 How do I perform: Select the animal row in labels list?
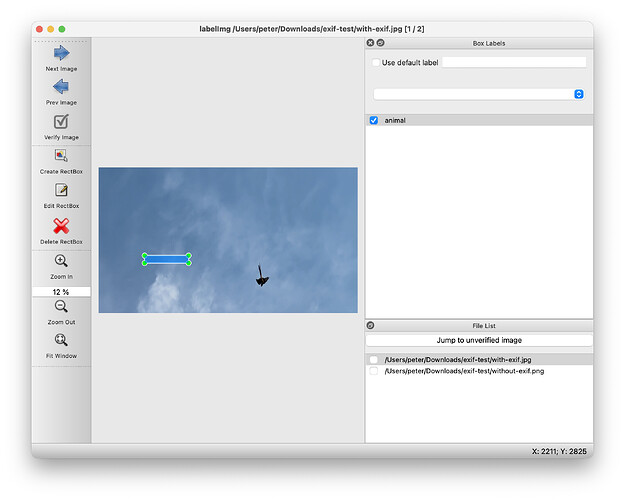(479, 120)
